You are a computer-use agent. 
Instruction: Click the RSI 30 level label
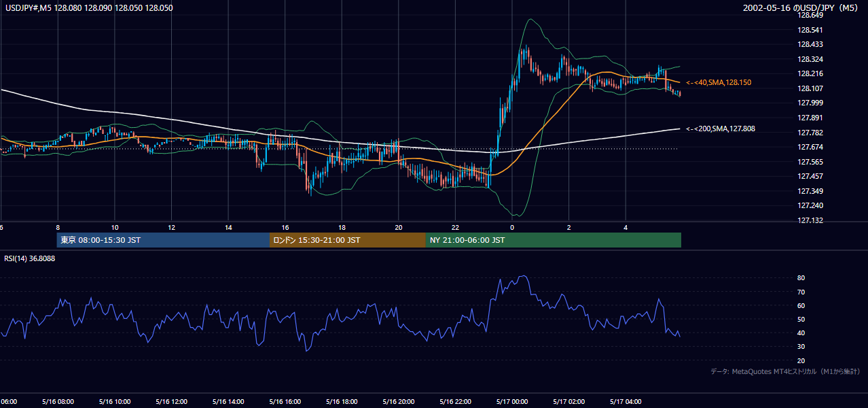coord(801,346)
